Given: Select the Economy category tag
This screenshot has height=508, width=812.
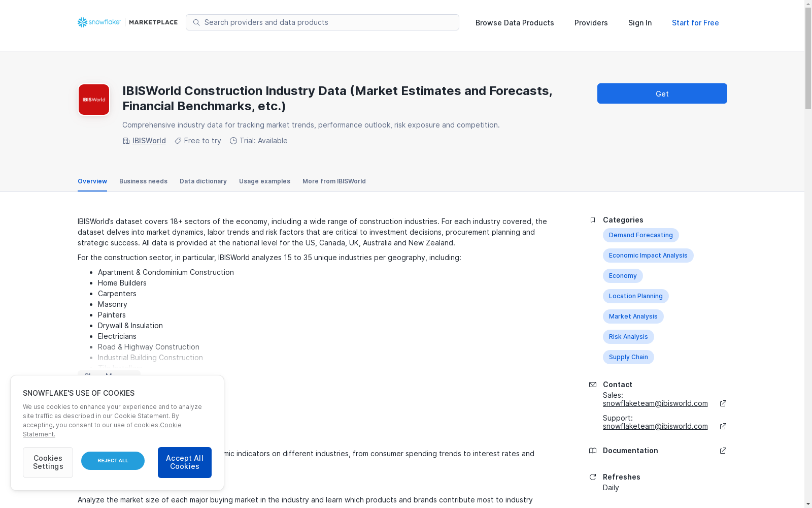Looking at the screenshot, I should pos(623,276).
